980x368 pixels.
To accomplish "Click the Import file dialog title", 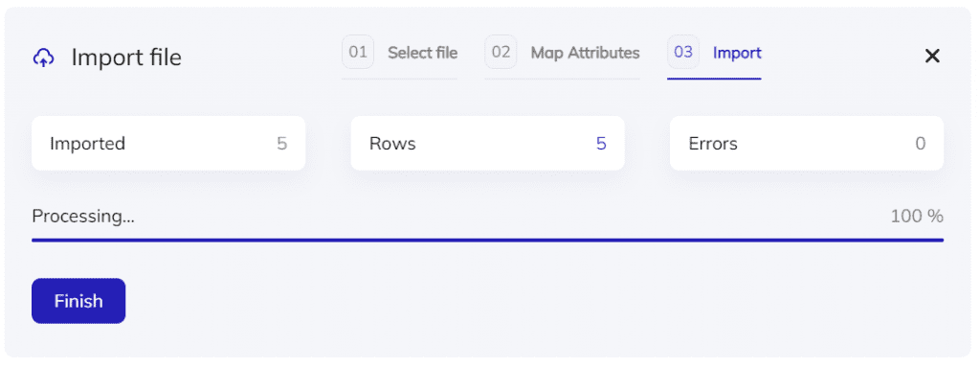I will [x=126, y=57].
